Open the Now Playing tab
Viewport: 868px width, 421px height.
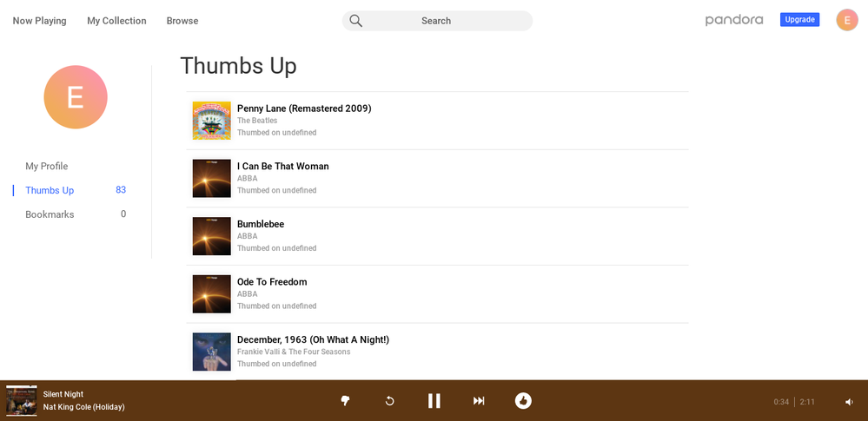pos(39,21)
